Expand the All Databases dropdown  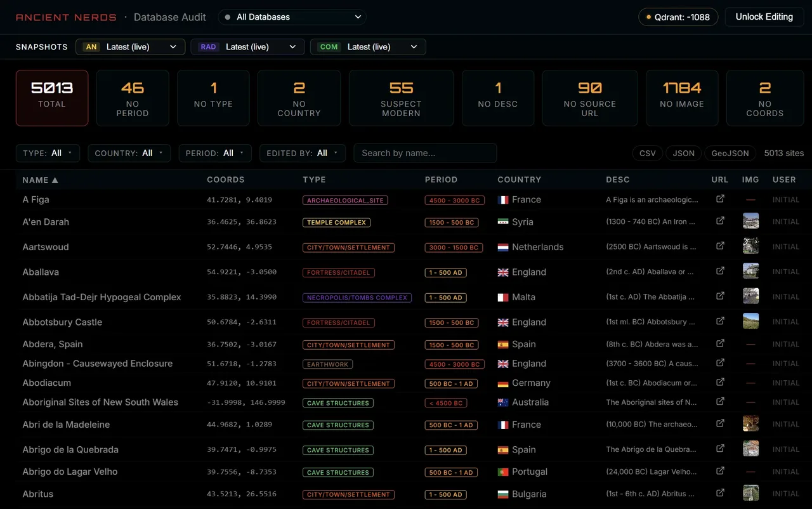[x=292, y=17]
